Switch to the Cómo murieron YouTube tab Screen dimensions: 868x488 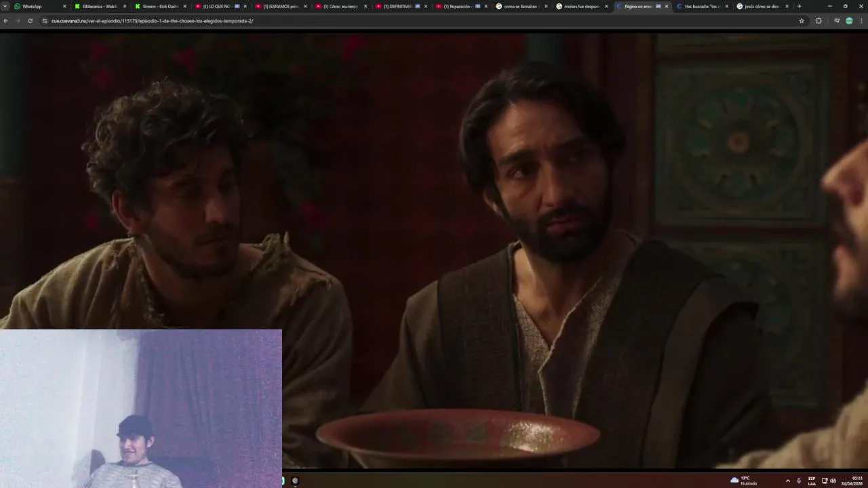pyautogui.click(x=341, y=6)
